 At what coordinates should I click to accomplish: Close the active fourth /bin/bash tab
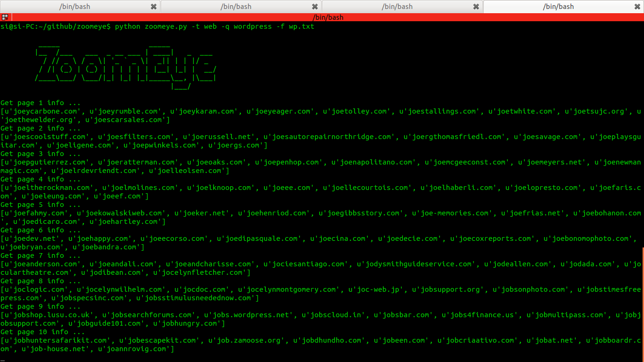(x=637, y=7)
